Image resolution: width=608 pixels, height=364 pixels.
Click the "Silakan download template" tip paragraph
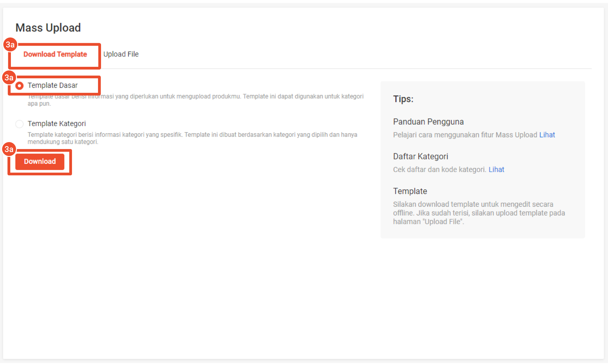point(479,213)
